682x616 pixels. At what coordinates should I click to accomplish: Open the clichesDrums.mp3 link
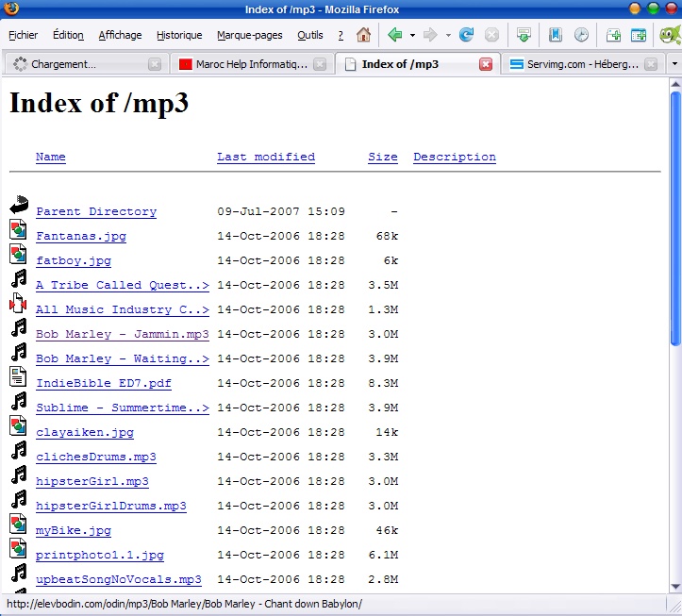95,457
